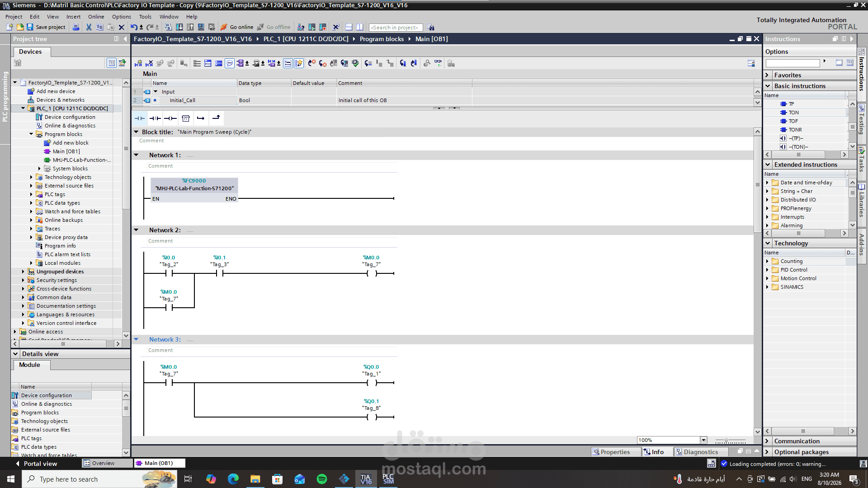Expand the Technology objects tree node

[31, 177]
